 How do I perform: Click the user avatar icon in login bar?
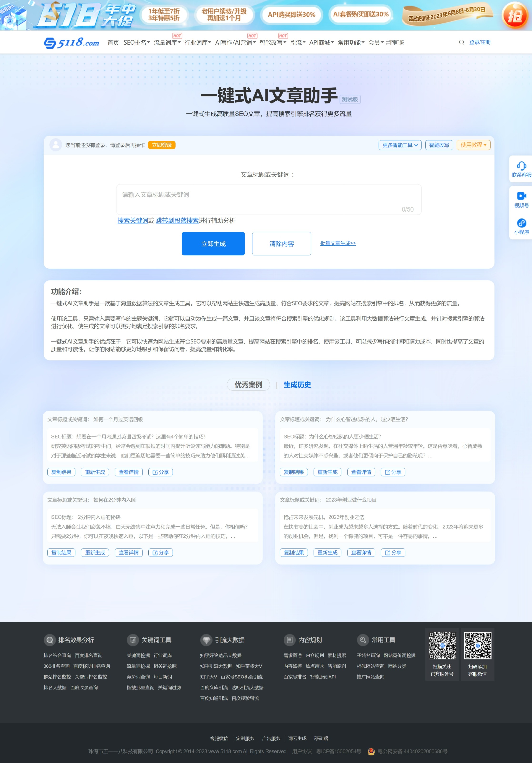coord(56,145)
